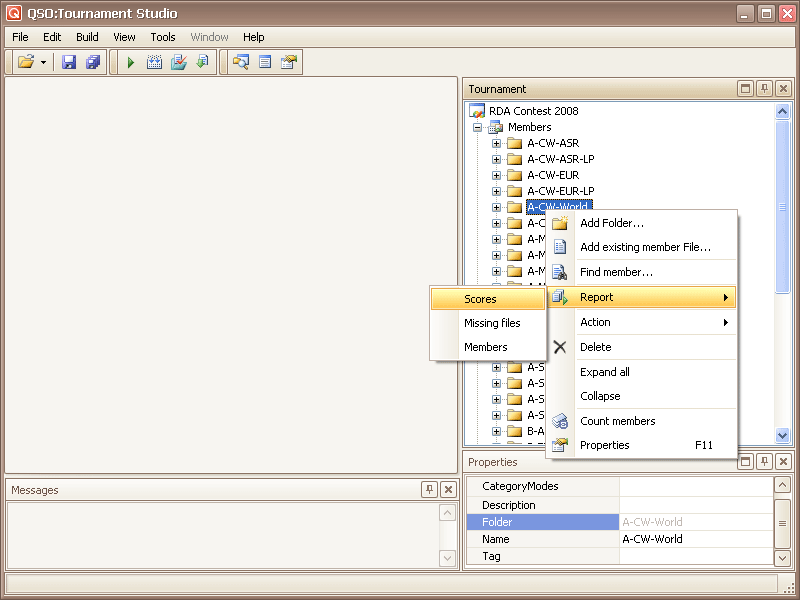Select Scores from the Report submenu
This screenshot has width=800, height=600.
(x=480, y=299)
